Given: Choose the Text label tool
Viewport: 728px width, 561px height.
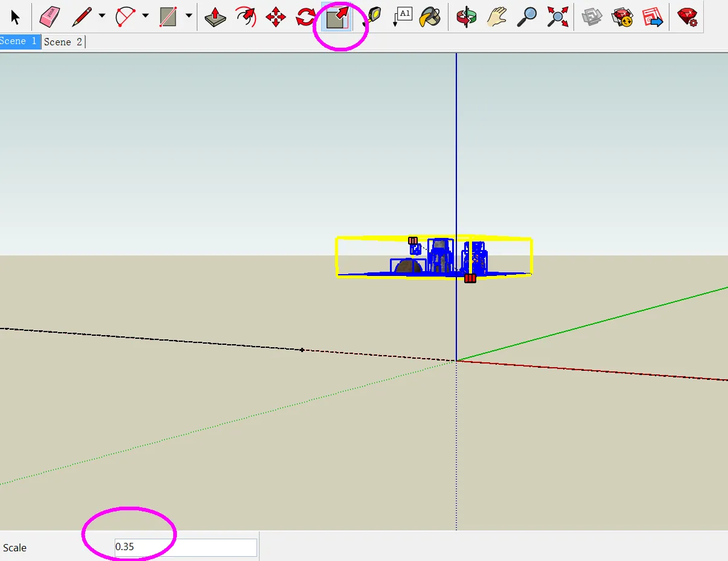Looking at the screenshot, I should (402, 16).
